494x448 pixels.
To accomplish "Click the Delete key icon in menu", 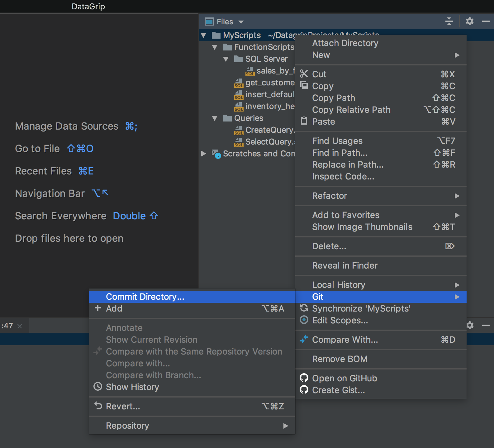I will coord(450,246).
